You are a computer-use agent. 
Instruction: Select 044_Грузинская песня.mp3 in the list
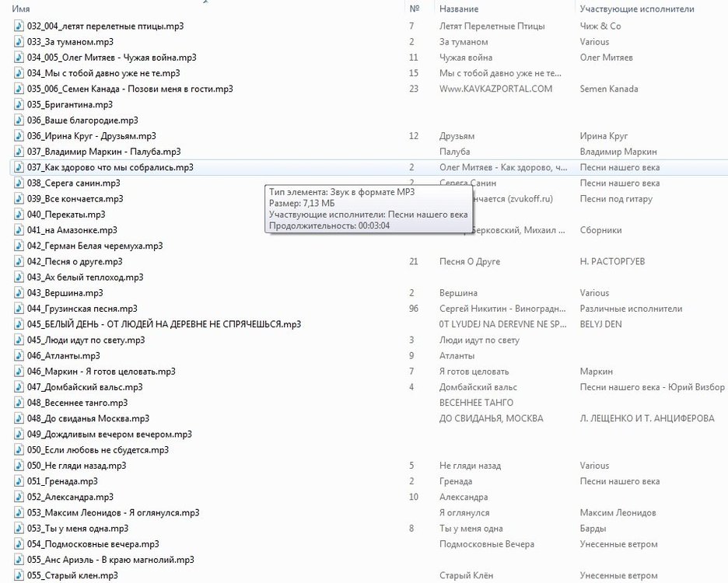pyautogui.click(x=82, y=309)
